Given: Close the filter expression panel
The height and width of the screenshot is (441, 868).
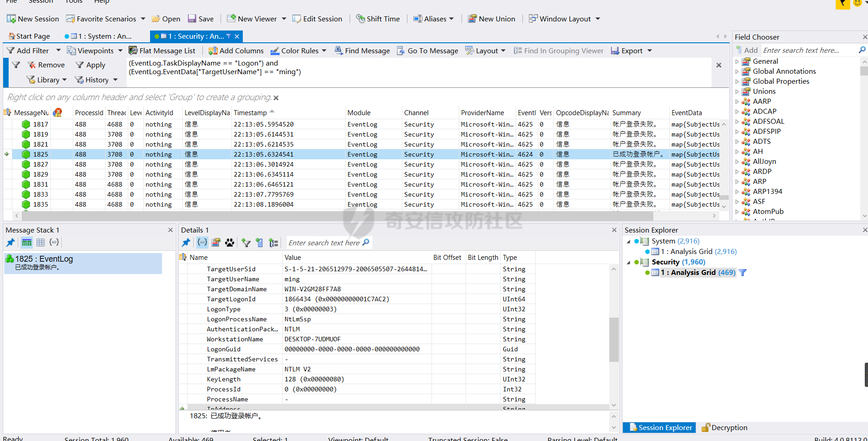Looking at the screenshot, I should click(x=719, y=65).
